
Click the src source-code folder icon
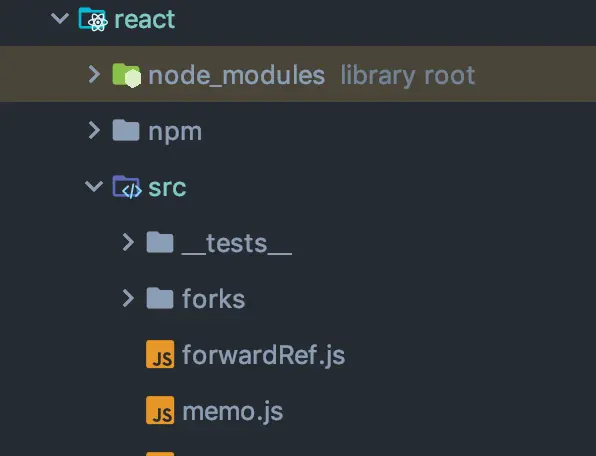(127, 187)
